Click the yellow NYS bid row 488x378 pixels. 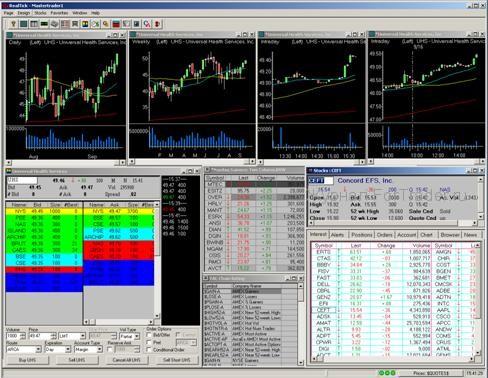pos(44,211)
